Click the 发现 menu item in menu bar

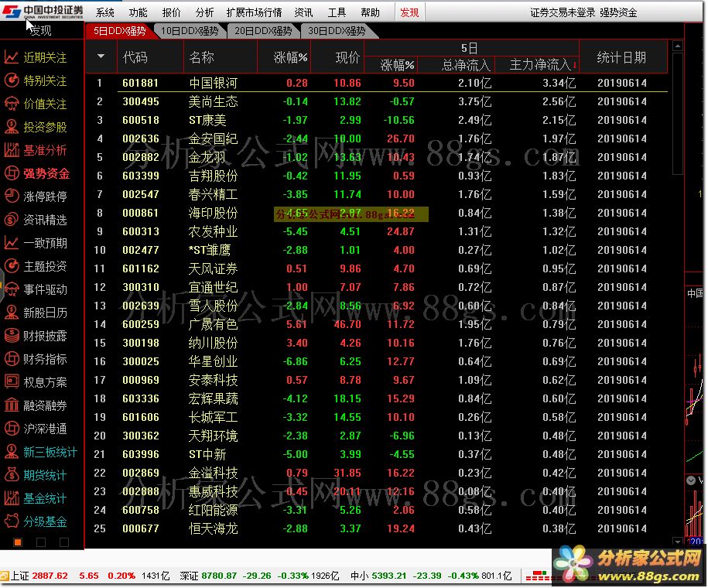point(409,12)
